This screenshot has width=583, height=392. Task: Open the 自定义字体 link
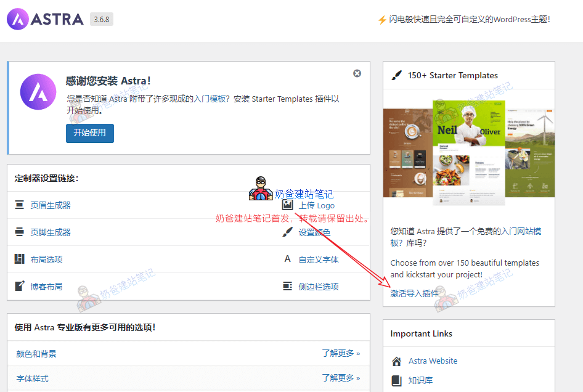[319, 259]
